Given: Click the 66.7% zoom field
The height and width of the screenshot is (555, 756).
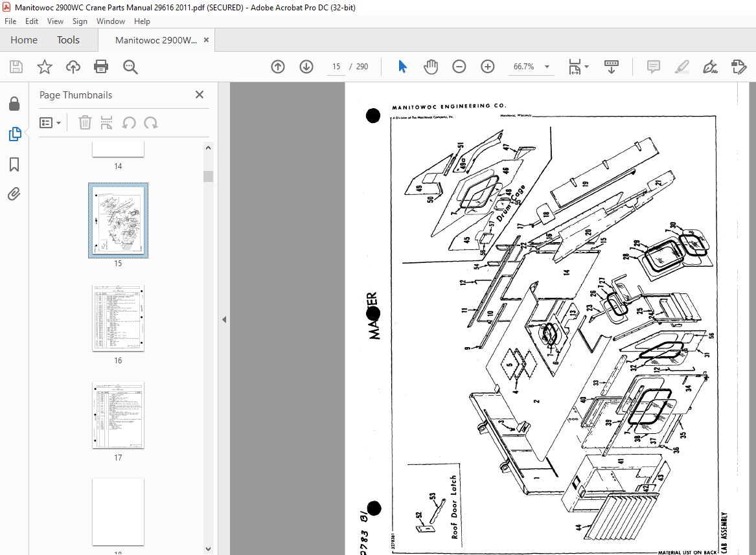Looking at the screenshot, I should [523, 67].
